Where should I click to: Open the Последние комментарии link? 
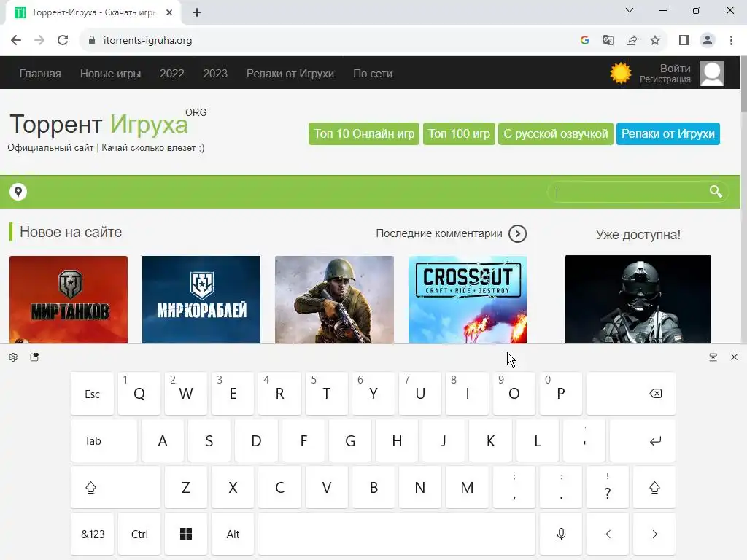438,233
